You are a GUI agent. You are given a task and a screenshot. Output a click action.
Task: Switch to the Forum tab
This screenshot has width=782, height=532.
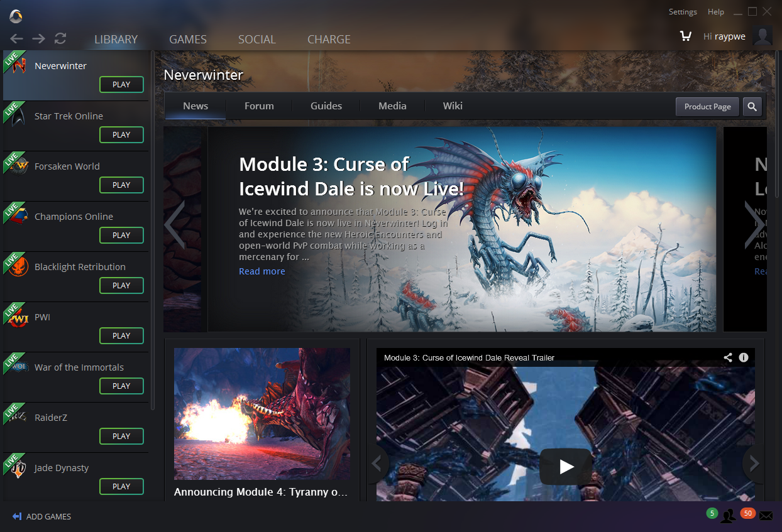click(259, 106)
